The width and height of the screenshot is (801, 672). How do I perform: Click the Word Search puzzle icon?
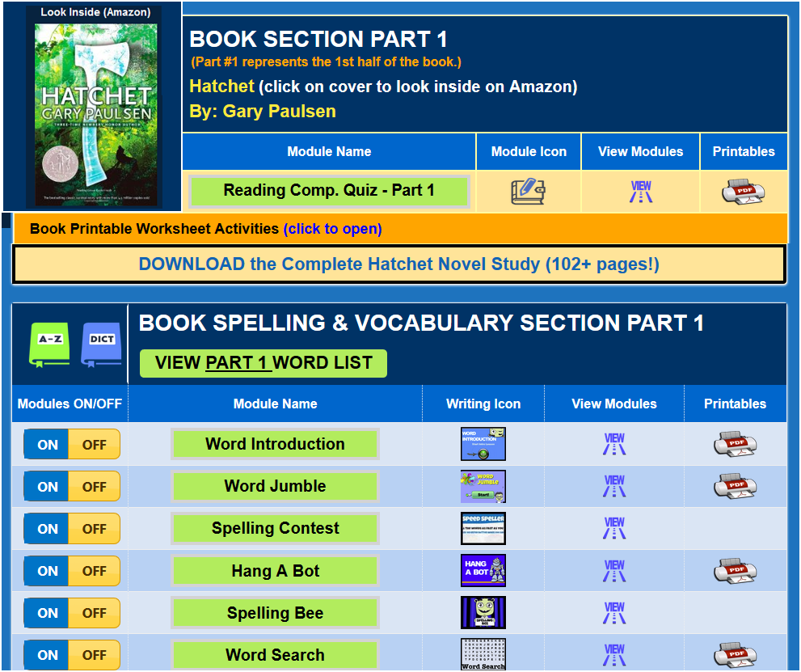483,654
